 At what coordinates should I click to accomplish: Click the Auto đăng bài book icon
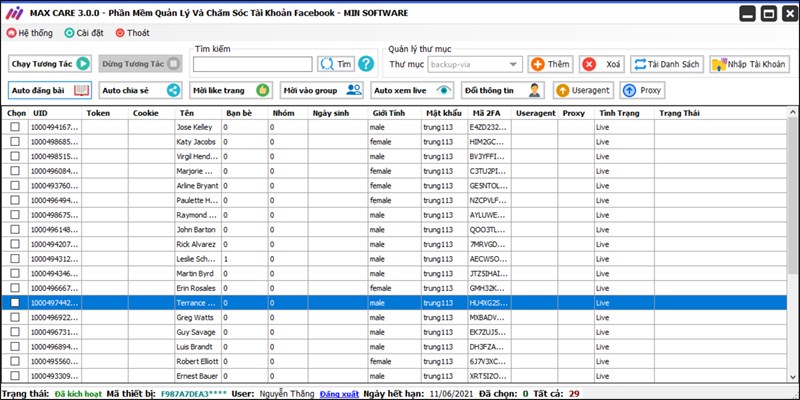[x=82, y=90]
